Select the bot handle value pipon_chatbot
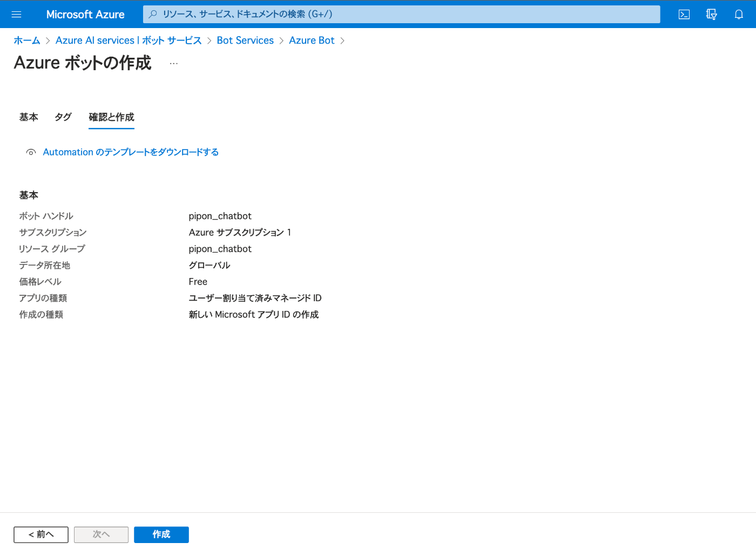The height and width of the screenshot is (556, 756). (x=220, y=216)
